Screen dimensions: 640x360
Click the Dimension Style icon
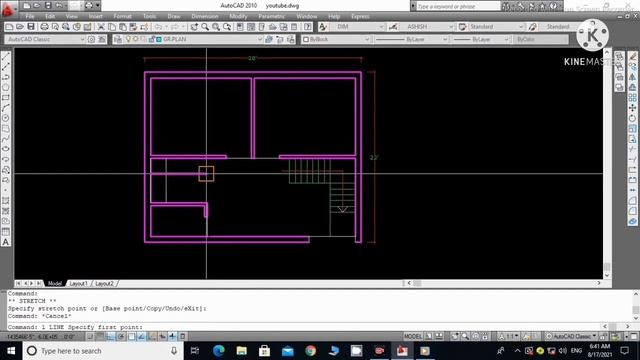point(393,27)
